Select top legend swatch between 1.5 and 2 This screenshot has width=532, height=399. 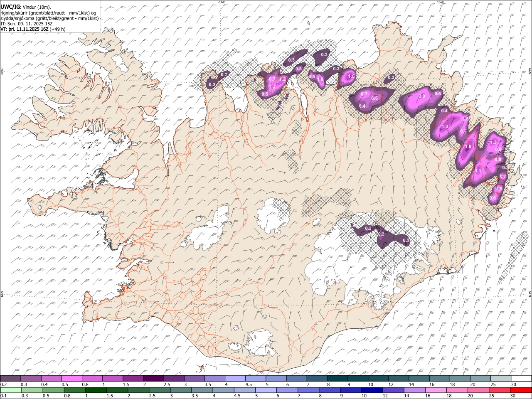pos(133,379)
